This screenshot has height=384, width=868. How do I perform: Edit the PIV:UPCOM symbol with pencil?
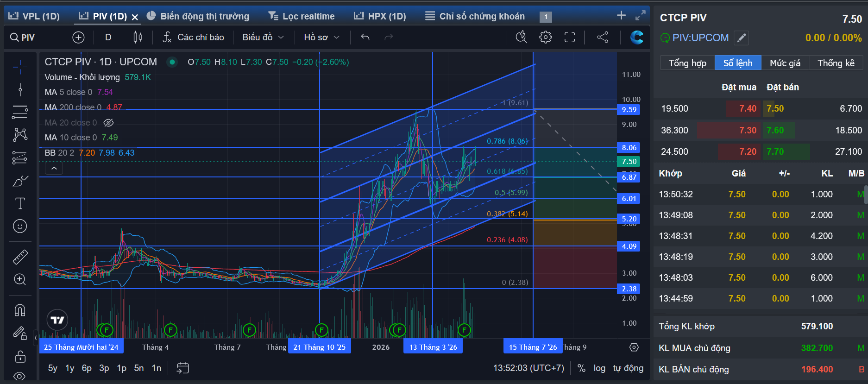[x=742, y=38]
